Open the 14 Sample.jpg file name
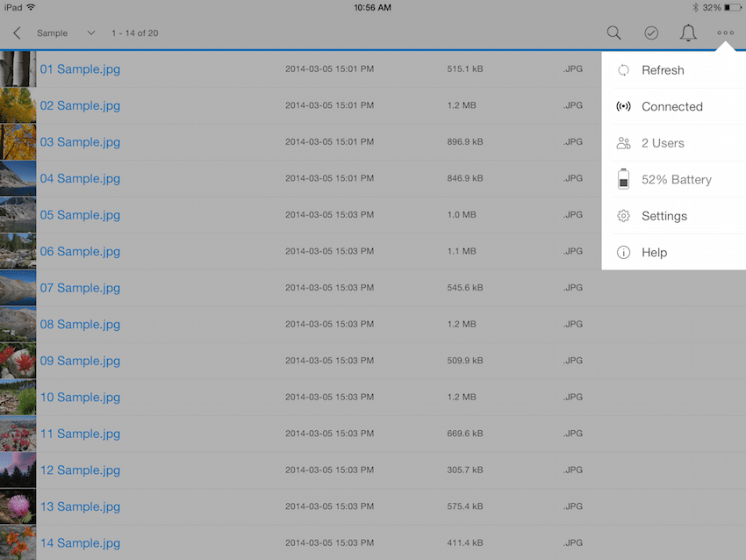746x560 pixels. tap(80, 542)
